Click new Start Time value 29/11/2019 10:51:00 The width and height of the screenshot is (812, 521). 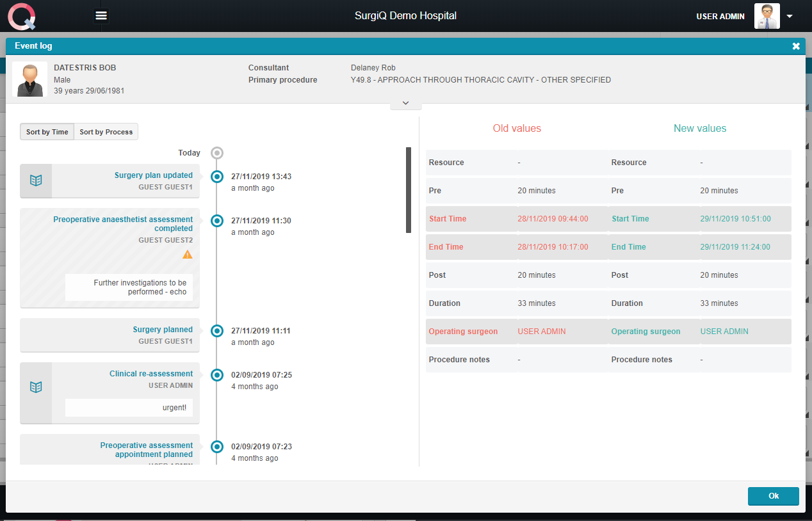[736, 219]
